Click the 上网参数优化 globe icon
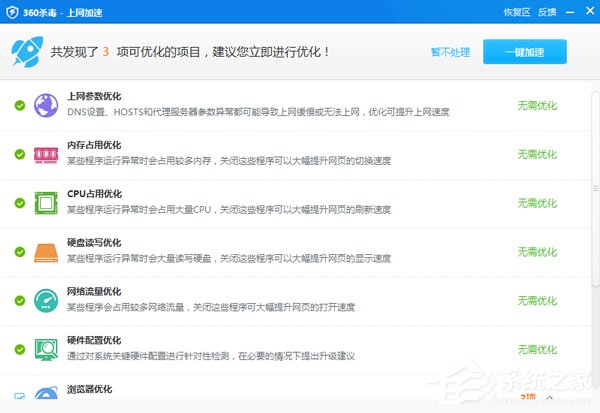This screenshot has width=600, height=413. point(47,105)
